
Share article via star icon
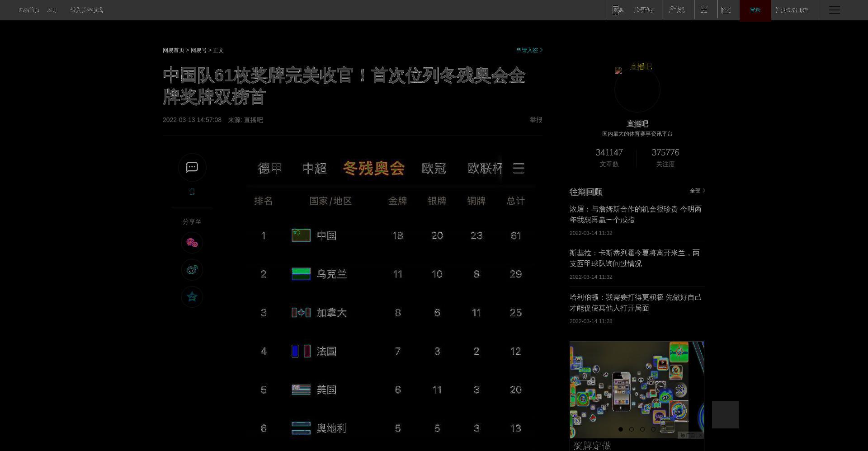192,297
